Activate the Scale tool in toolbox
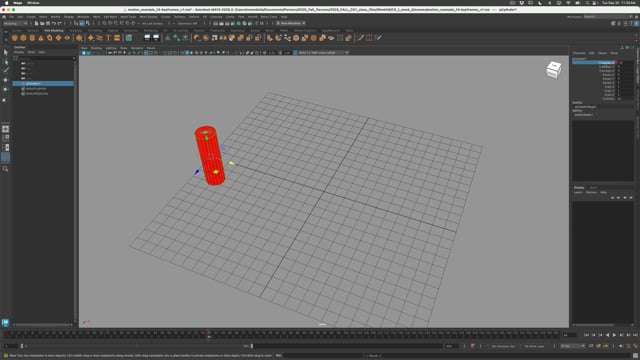The image size is (640, 360). [x=5, y=99]
